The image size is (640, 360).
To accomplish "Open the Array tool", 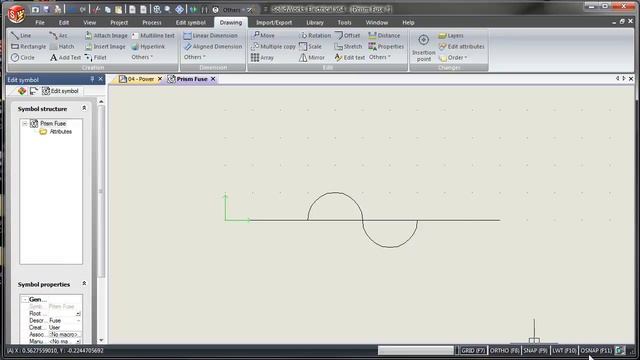I will pyautogui.click(x=262, y=58).
